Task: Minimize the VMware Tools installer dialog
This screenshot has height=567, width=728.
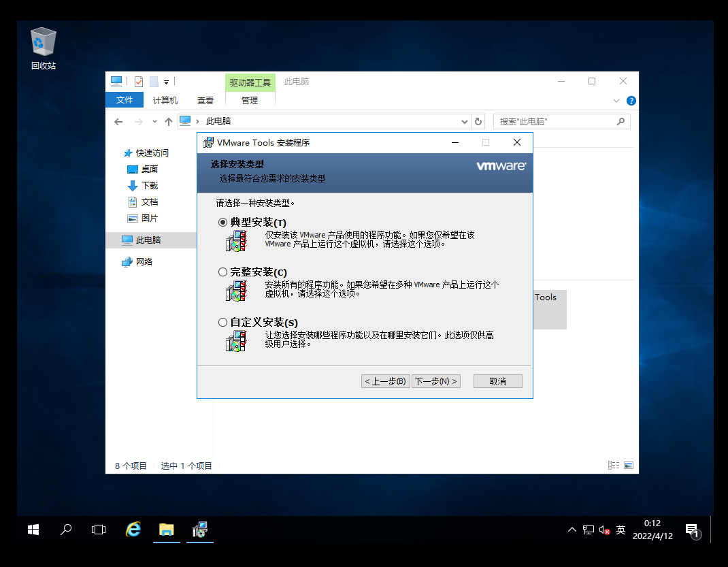Action: (455, 142)
